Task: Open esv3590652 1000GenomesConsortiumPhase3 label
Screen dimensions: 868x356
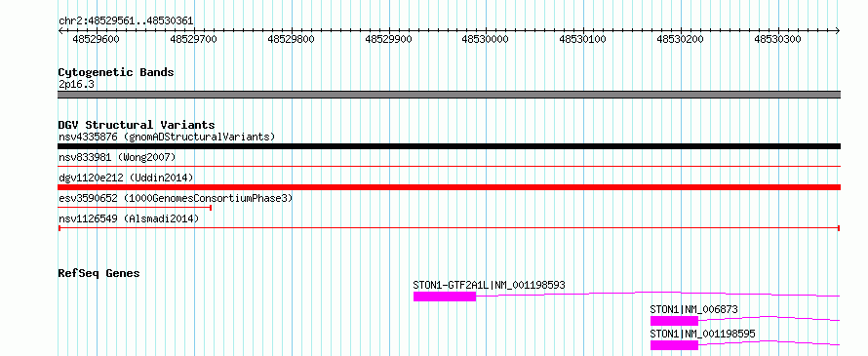Action: click(176, 198)
